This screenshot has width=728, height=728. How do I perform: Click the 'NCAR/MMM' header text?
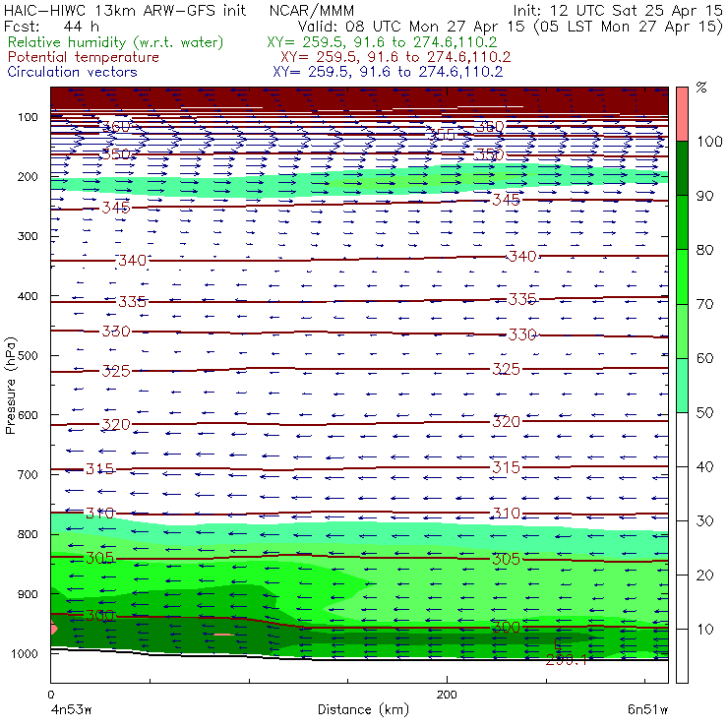point(312,11)
